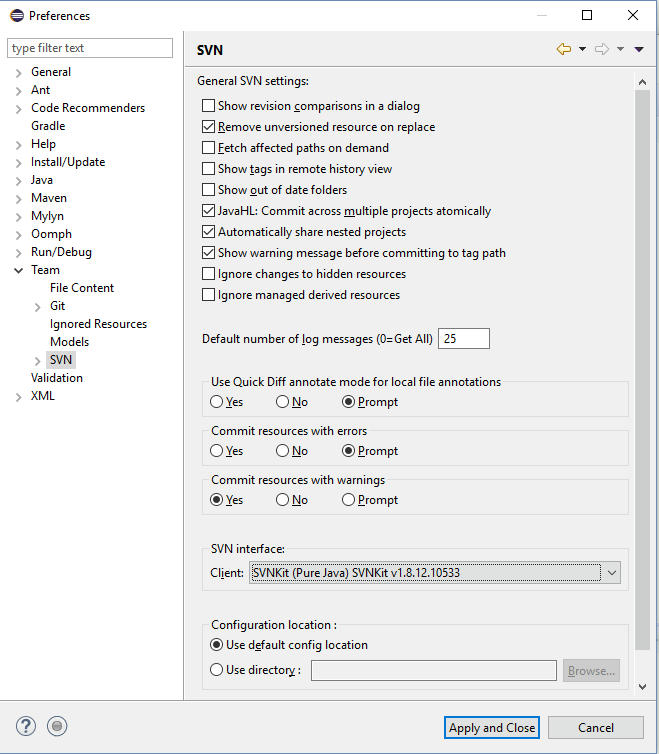
Task: Expand the SVN node under Team
Action: pyautogui.click(x=38, y=361)
